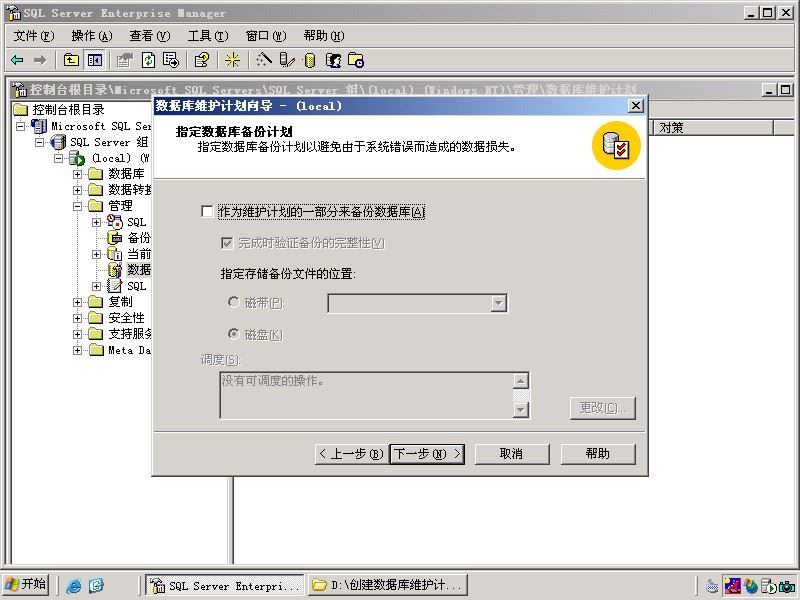Click the Export list toolbar icon

pos(171,60)
